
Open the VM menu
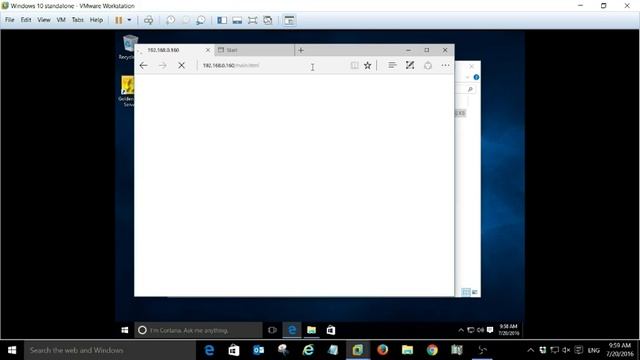coord(61,20)
